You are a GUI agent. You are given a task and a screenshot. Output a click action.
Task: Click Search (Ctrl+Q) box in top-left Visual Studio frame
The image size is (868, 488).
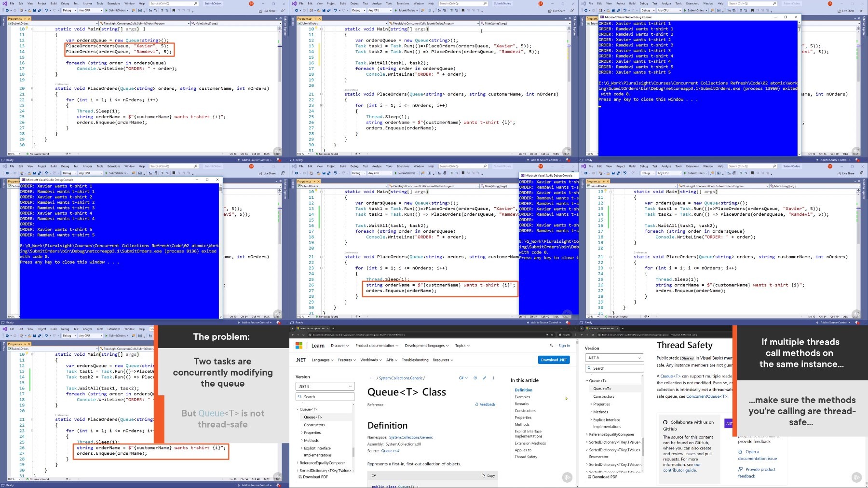click(174, 3)
